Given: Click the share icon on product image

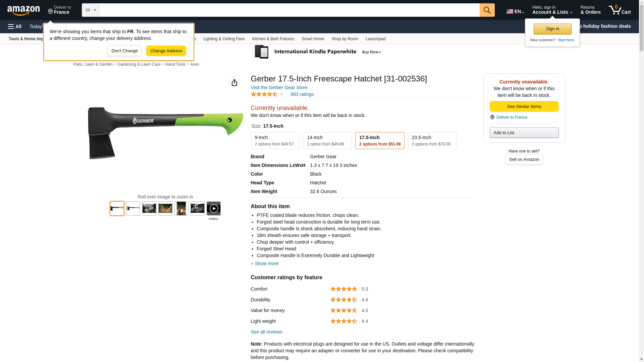Looking at the screenshot, I should [234, 82].
